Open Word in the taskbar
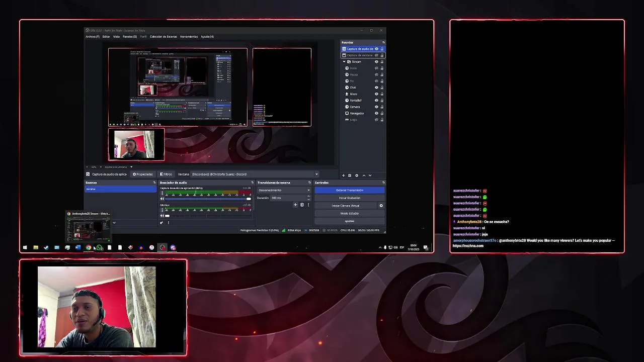The width and height of the screenshot is (644, 362). 78,247
